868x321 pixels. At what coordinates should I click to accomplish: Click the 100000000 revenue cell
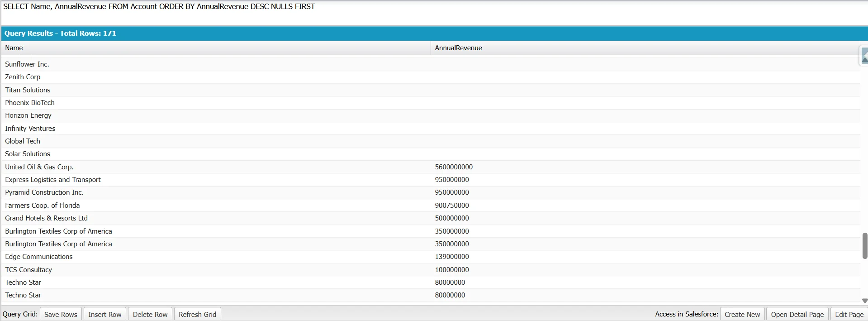pos(645,270)
